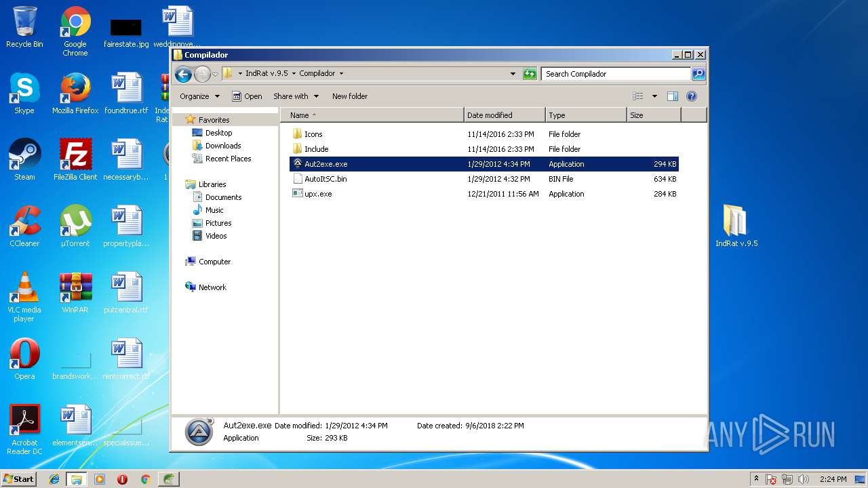The height and width of the screenshot is (488, 868).
Task: Open the WinRAR desktop shortcut
Action: click(75, 293)
